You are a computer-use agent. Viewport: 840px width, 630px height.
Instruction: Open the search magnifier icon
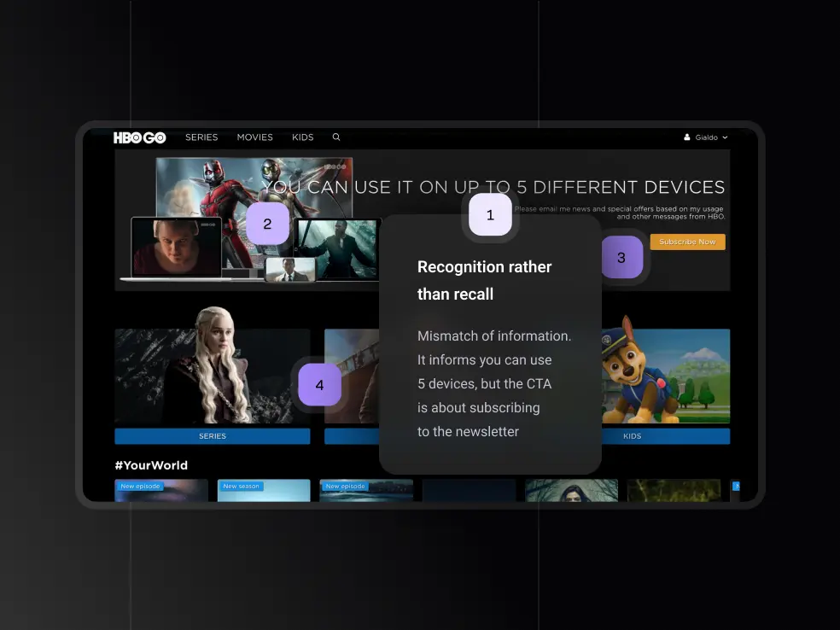click(x=336, y=137)
